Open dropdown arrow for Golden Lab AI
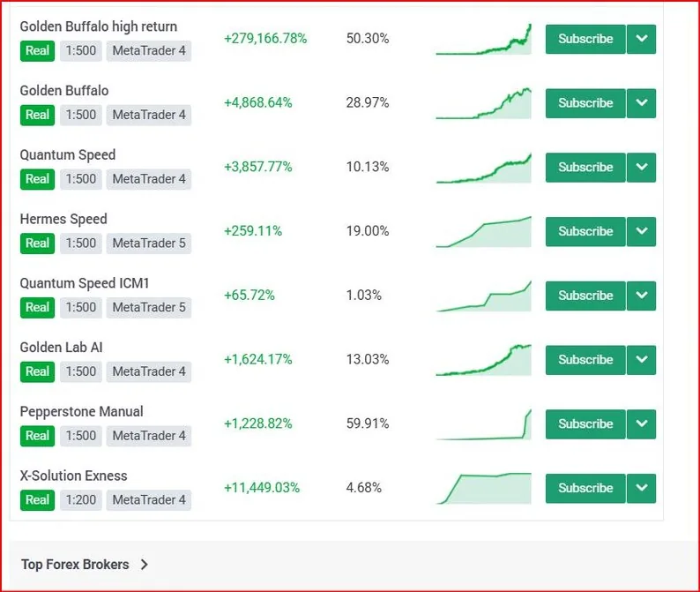Image resolution: width=700 pixels, height=592 pixels. [642, 360]
